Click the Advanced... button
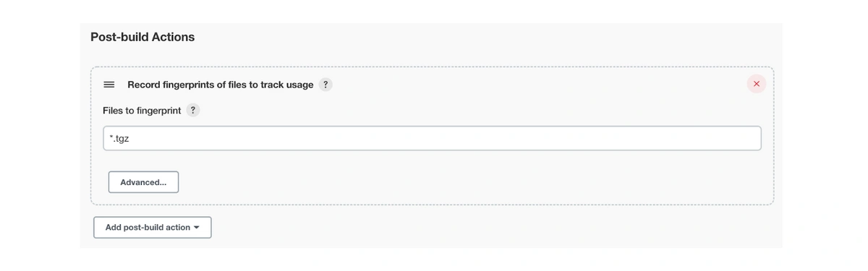The width and height of the screenshot is (868, 271). tap(143, 182)
